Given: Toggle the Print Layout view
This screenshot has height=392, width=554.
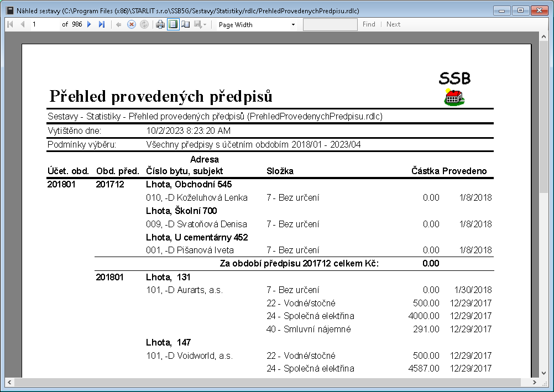Looking at the screenshot, I should [173, 24].
